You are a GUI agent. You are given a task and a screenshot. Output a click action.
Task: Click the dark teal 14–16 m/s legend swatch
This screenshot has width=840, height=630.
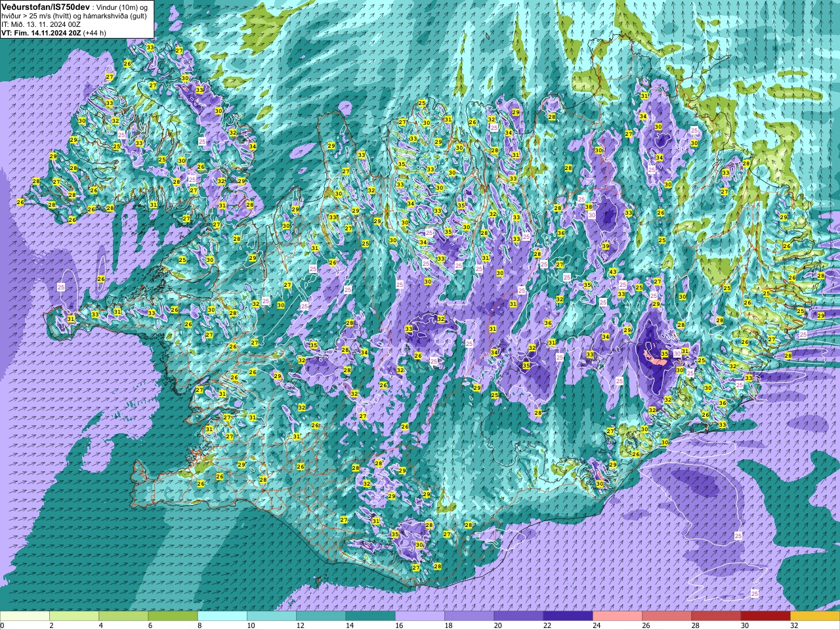click(x=371, y=616)
